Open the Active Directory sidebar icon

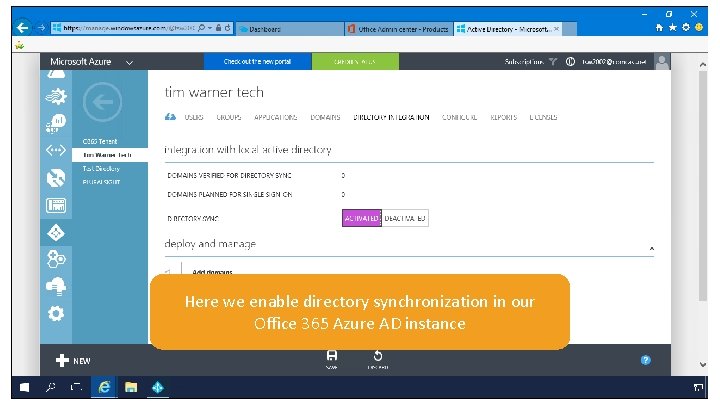[x=56, y=233]
